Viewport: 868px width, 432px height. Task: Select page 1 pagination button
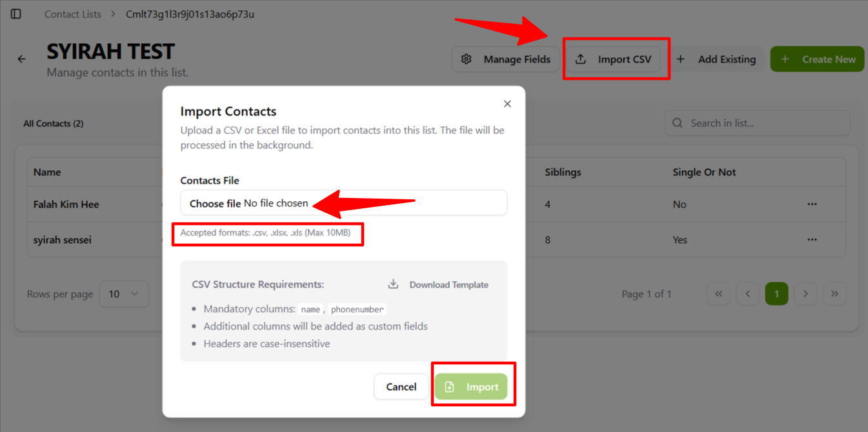click(x=776, y=294)
